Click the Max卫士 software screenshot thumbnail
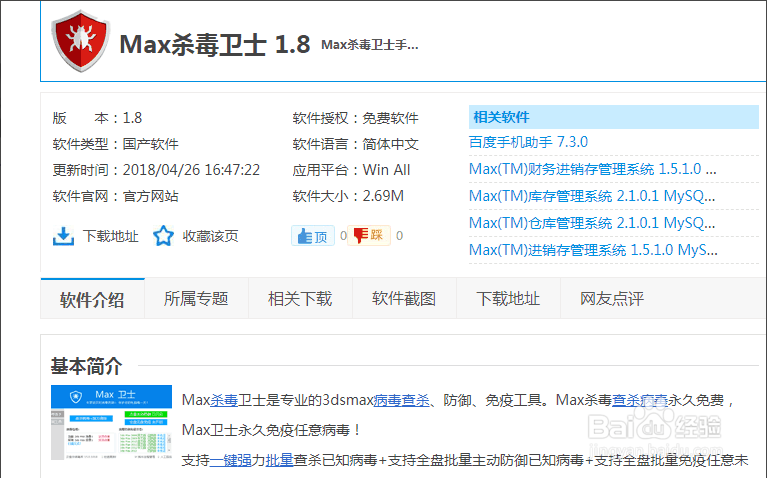 click(112, 423)
